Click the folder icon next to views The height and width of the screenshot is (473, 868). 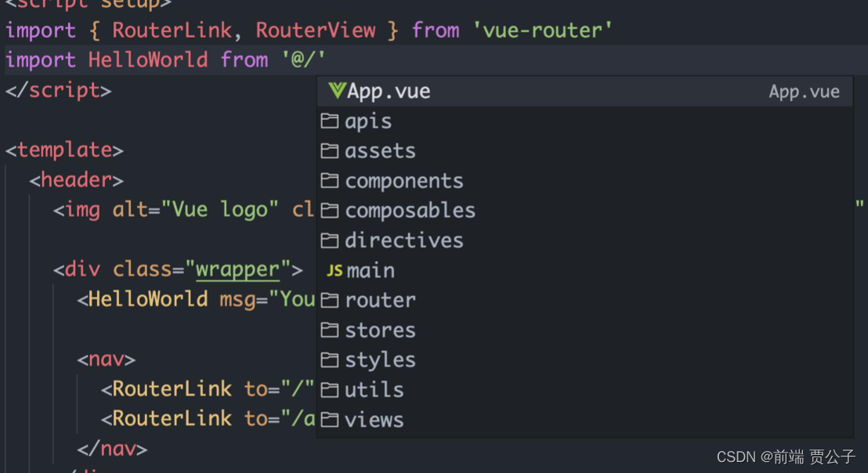point(330,420)
